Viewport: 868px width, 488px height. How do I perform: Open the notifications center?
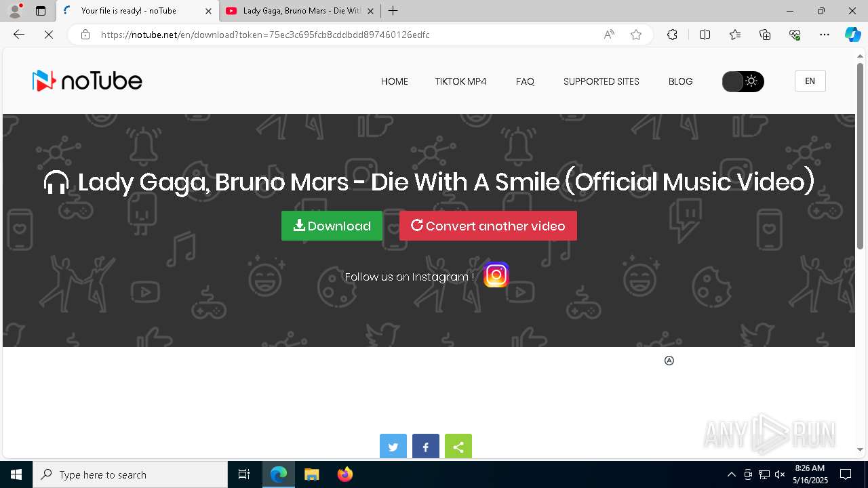tap(846, 474)
